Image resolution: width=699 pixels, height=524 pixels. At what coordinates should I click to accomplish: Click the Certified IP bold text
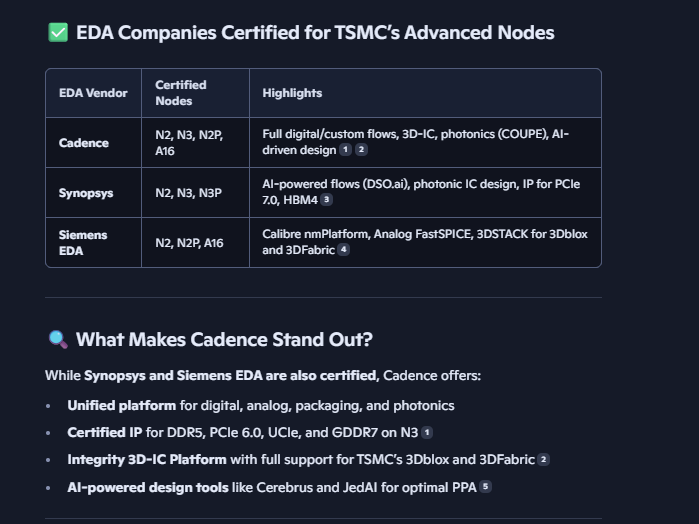pyautogui.click(x=104, y=433)
